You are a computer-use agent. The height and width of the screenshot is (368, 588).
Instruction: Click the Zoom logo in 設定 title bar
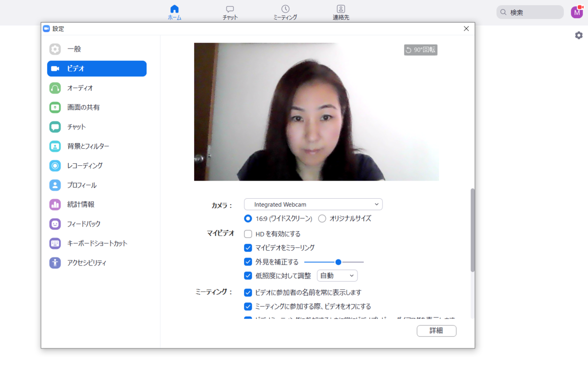pos(47,28)
